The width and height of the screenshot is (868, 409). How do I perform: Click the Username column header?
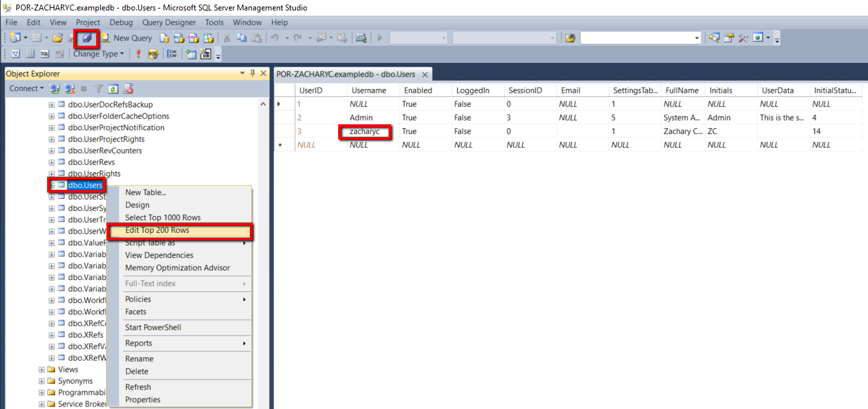(373, 90)
